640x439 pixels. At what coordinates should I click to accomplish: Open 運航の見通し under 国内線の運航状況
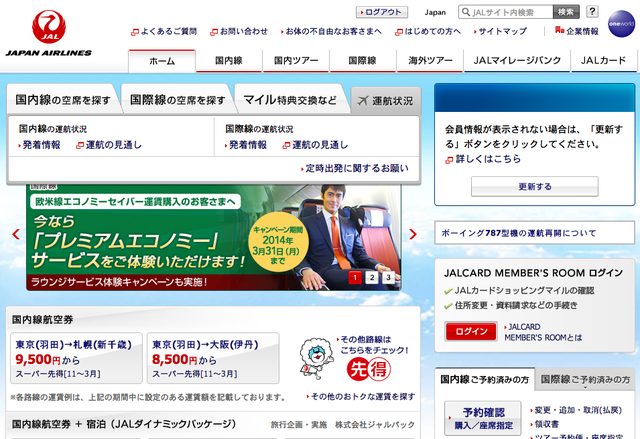(109, 145)
